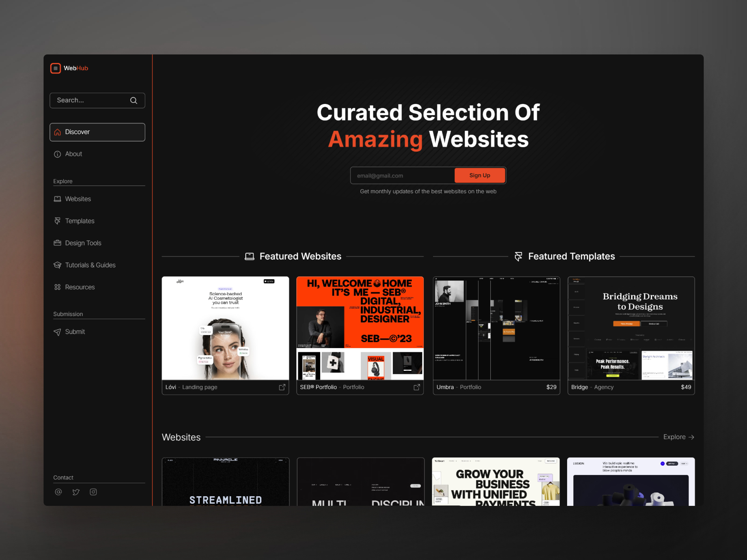Click the email contact icon in the footer
The width and height of the screenshot is (747, 560).
(58, 492)
